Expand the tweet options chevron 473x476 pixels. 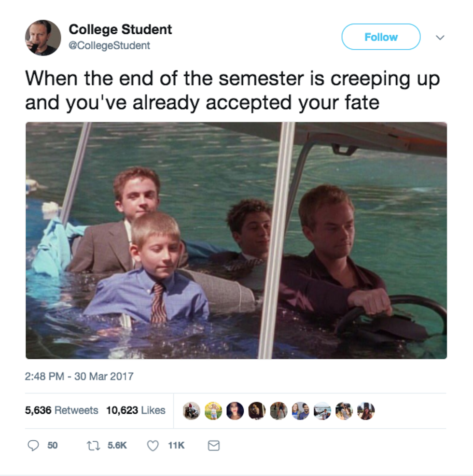tap(440, 37)
